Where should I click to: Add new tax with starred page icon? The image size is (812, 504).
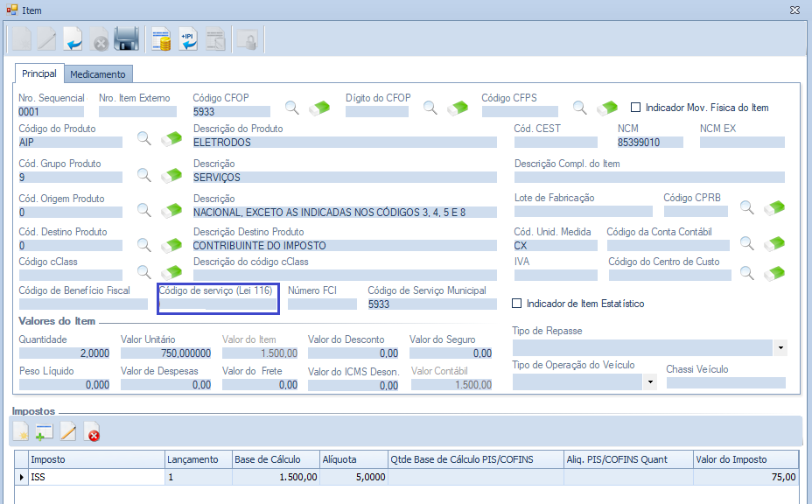(21, 431)
